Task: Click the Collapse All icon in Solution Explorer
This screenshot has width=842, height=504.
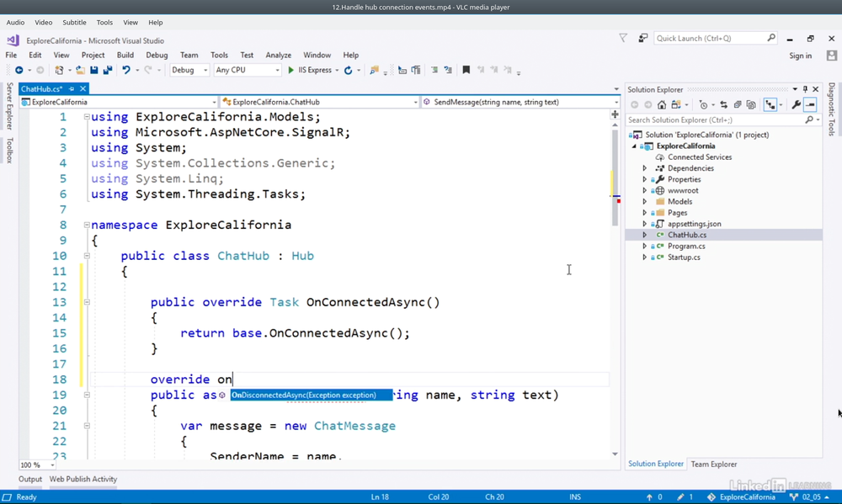Action: click(738, 104)
